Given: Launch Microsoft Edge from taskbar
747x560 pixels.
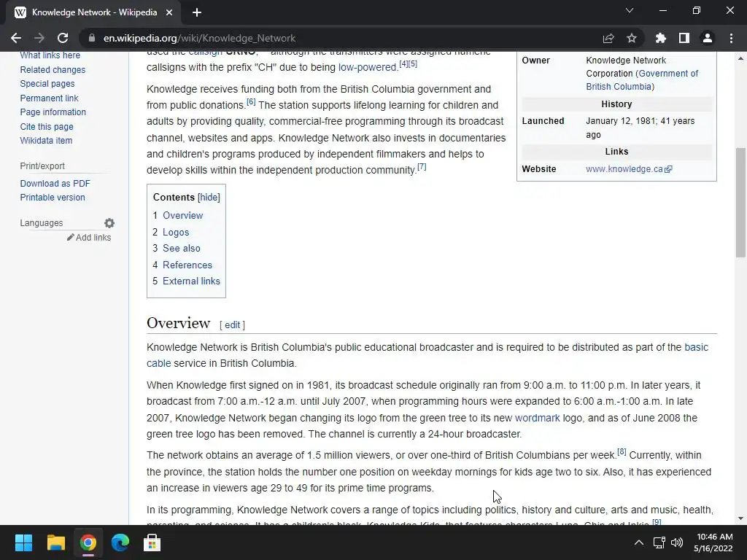Looking at the screenshot, I should (120, 542).
